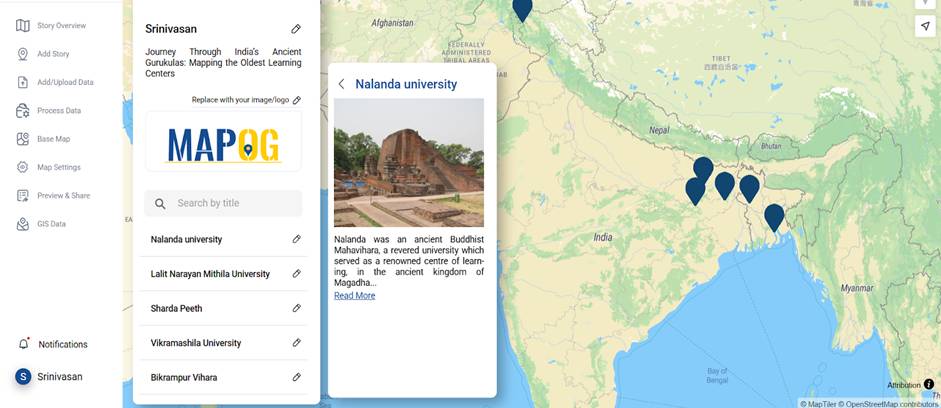Edit the Sharda Peeth entry
Screen dimensions: 941x408
296,308
